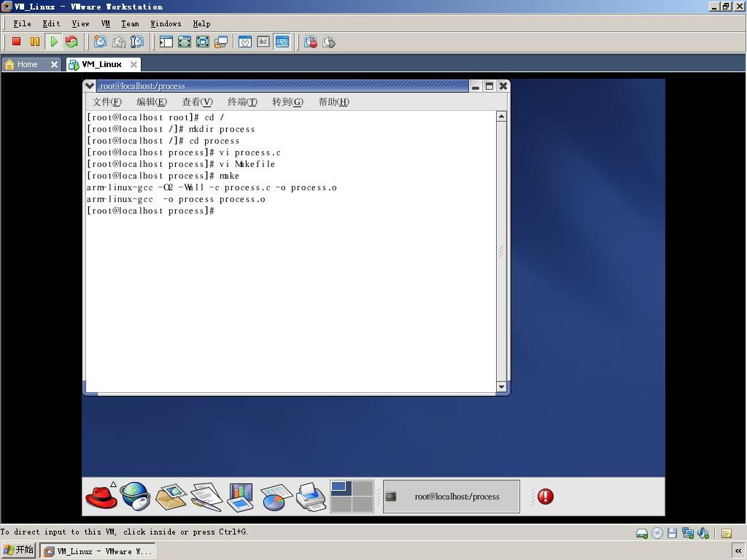The image size is (747, 560).
Task: Open the terminal window menu arrow
Action: (90, 86)
